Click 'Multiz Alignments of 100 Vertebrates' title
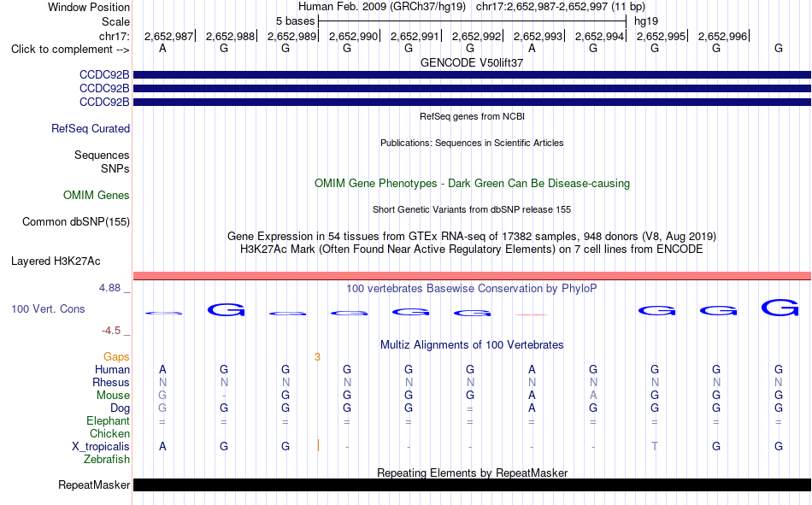812x505 pixels. (x=472, y=345)
